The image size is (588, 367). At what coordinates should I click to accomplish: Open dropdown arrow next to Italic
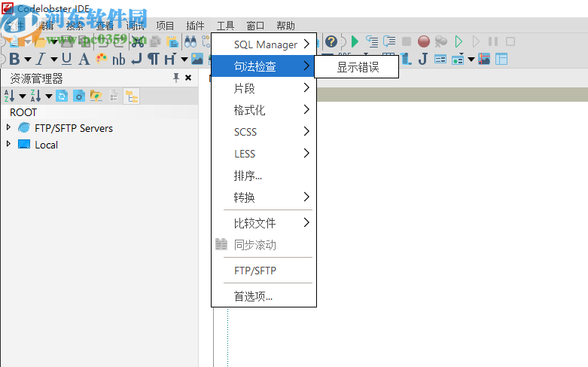[x=54, y=60]
